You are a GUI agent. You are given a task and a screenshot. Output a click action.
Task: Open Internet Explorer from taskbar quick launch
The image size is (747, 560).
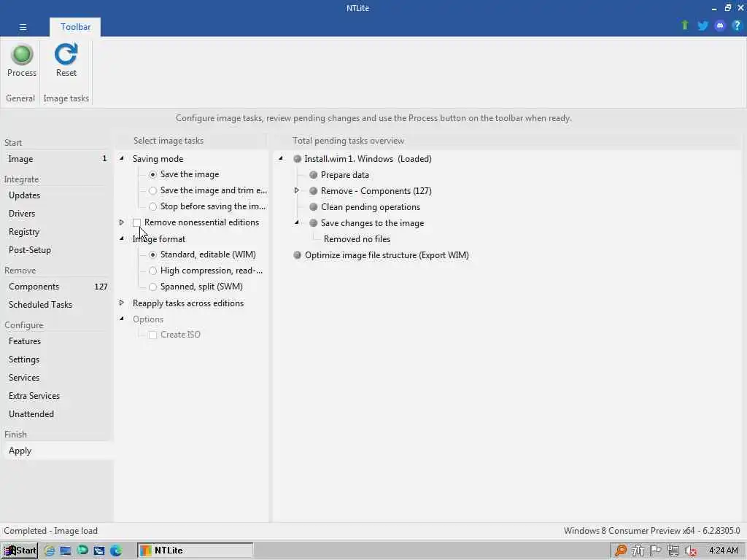49,551
